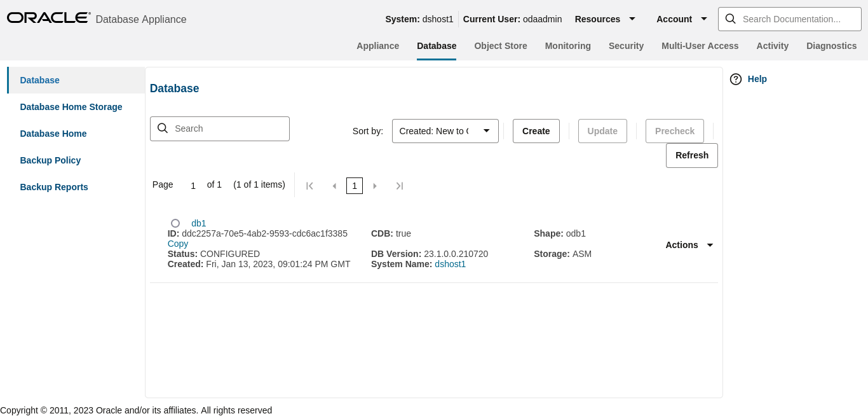Go to first page icon
The height and width of the screenshot is (416, 868).
click(x=310, y=186)
